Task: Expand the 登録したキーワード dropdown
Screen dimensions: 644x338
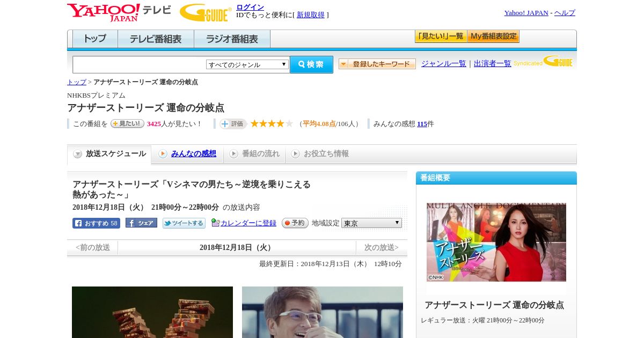Action: point(377,64)
